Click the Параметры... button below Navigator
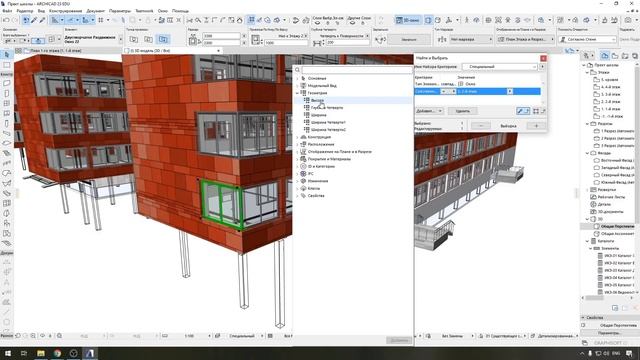 (609, 333)
